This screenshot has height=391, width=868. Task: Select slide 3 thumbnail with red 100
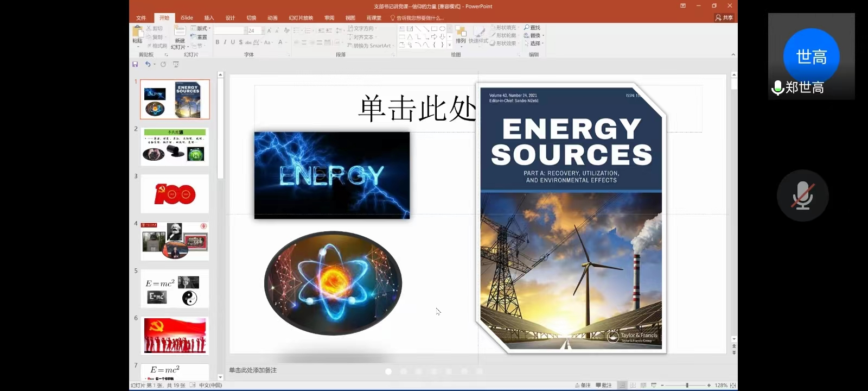click(175, 194)
